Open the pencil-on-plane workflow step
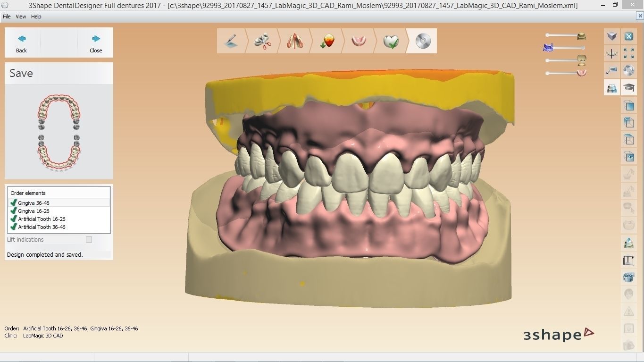Image resolution: width=644 pixels, height=362 pixels. 231,41
